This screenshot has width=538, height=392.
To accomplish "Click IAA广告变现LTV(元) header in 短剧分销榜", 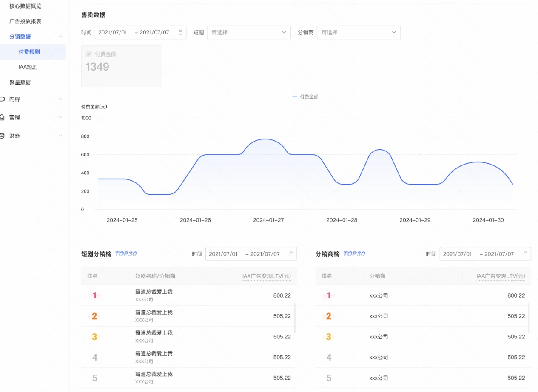I will click(267, 276).
